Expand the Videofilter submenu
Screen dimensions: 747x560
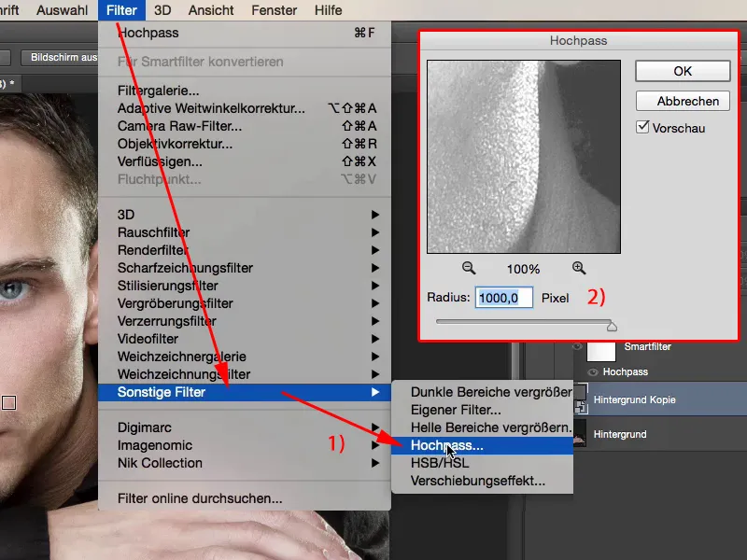(245, 339)
